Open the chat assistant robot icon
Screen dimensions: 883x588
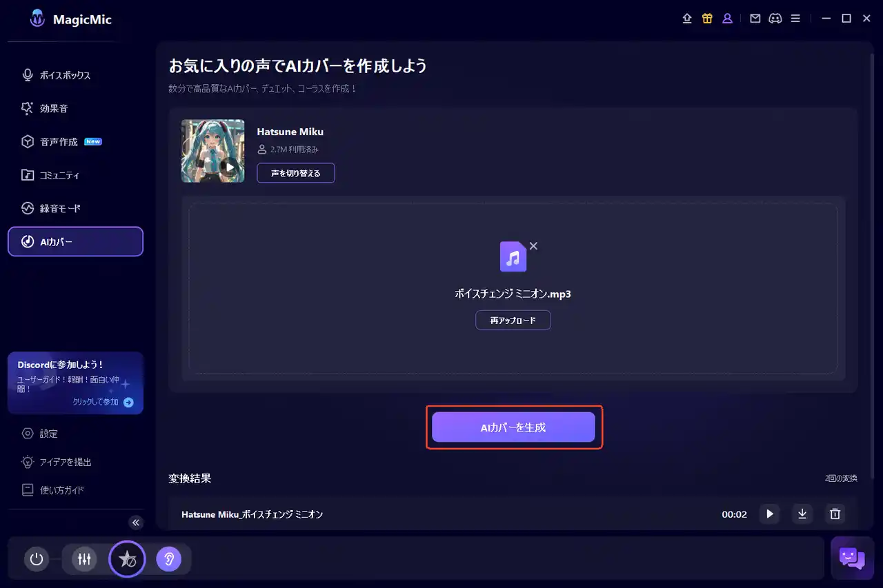[852, 557]
